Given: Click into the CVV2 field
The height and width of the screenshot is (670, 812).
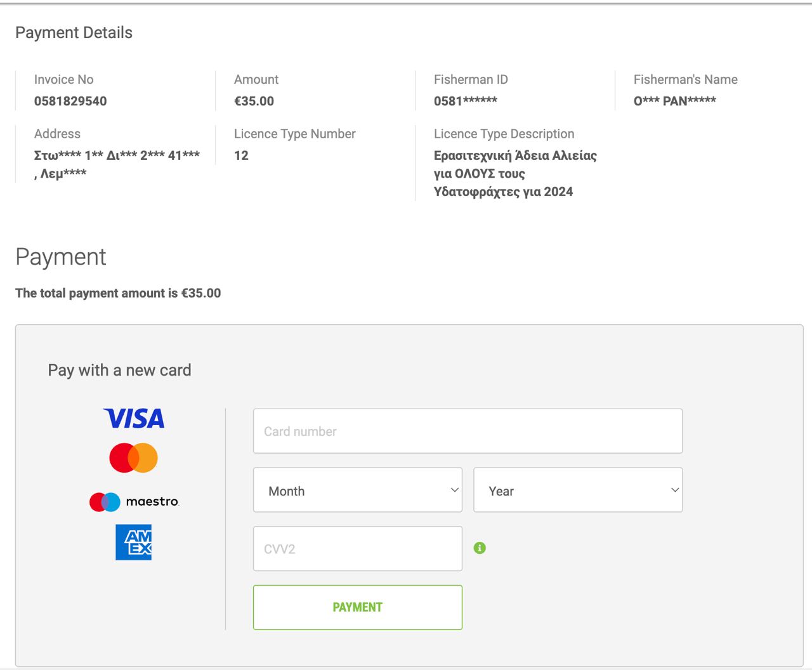Looking at the screenshot, I should click(357, 549).
